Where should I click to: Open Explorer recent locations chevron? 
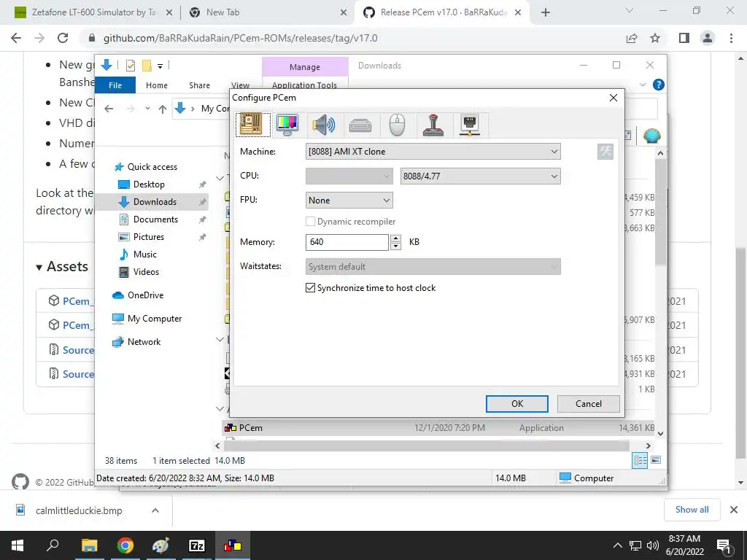click(147, 109)
